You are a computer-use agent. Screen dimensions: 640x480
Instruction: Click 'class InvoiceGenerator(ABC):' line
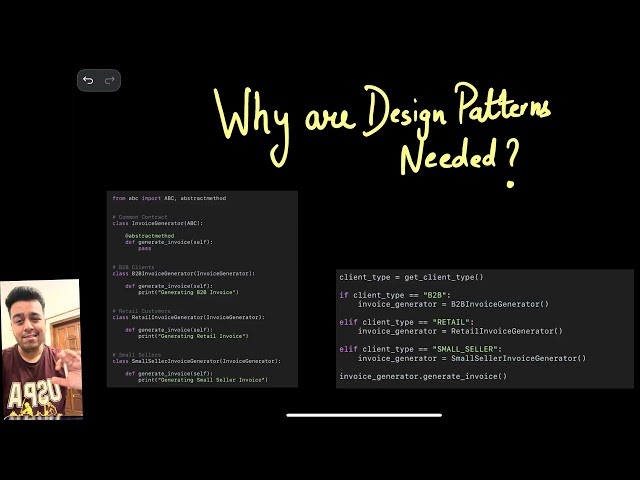coord(158,223)
